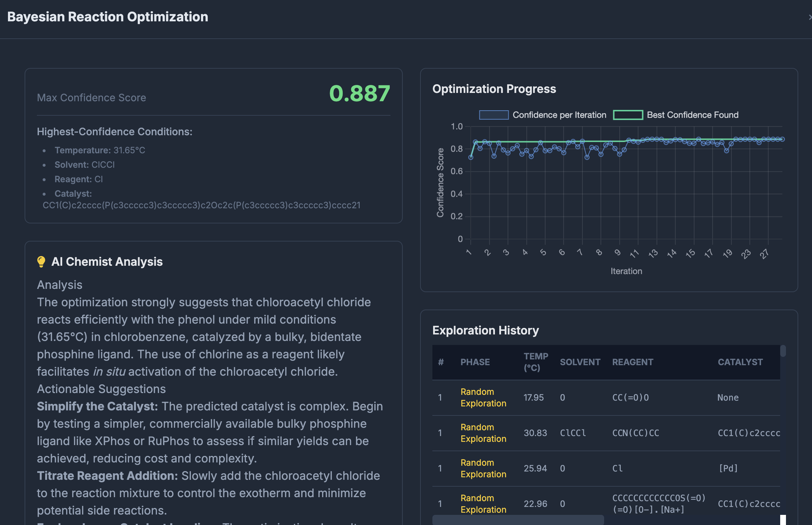812x525 pixels.
Task: Click the [Pd] catalyst cell in row three
Action: (x=728, y=468)
